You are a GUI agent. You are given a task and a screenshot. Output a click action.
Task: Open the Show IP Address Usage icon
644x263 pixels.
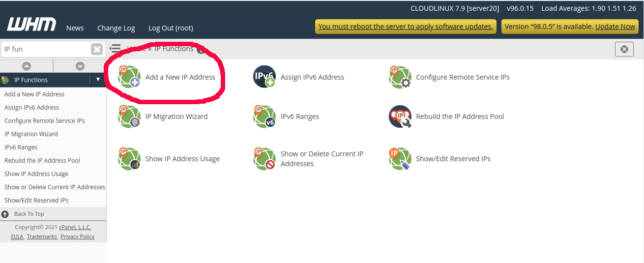point(129,159)
